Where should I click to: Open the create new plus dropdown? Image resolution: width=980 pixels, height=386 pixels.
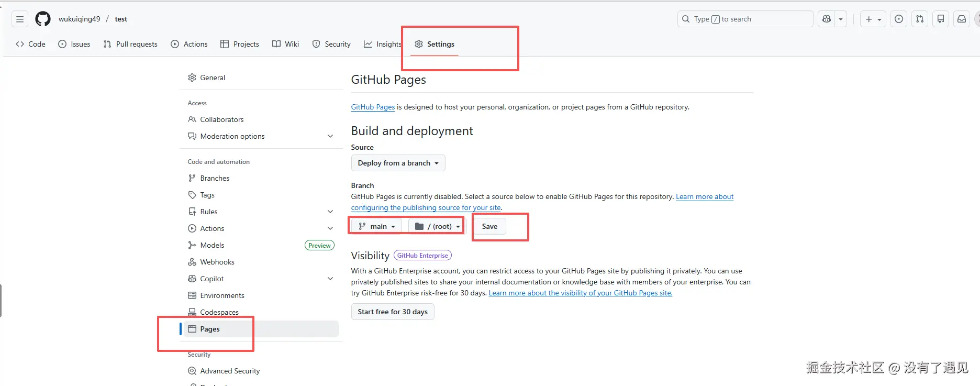(873, 19)
